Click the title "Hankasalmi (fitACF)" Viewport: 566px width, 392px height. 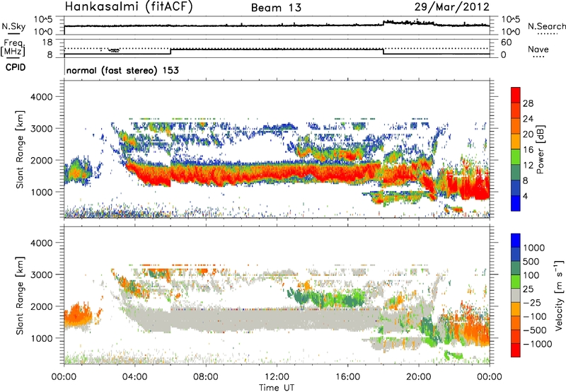point(129,7)
